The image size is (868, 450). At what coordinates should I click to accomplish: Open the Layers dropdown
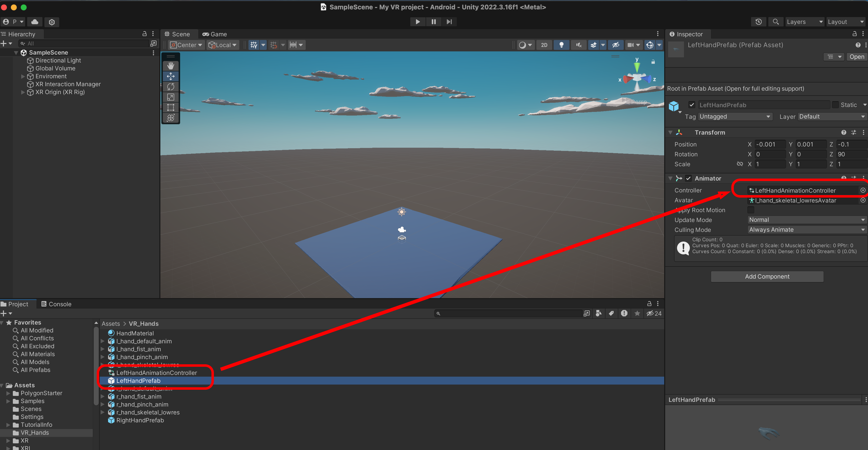(x=805, y=21)
